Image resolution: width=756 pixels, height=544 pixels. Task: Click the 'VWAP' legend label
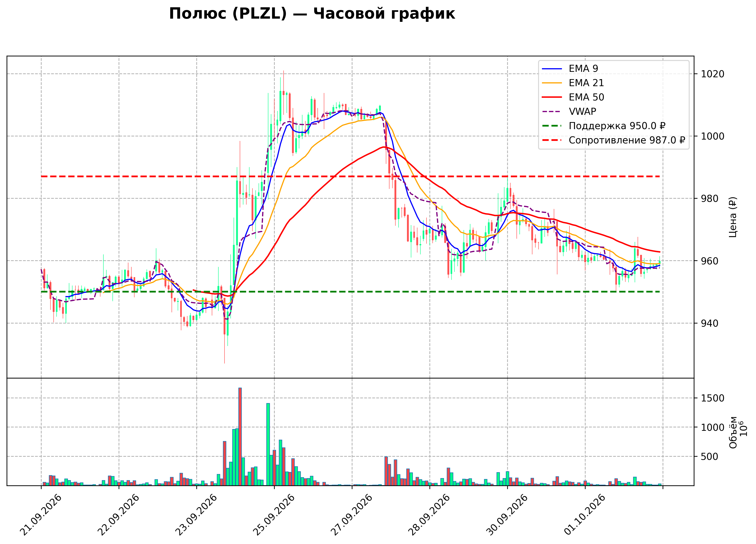(582, 112)
